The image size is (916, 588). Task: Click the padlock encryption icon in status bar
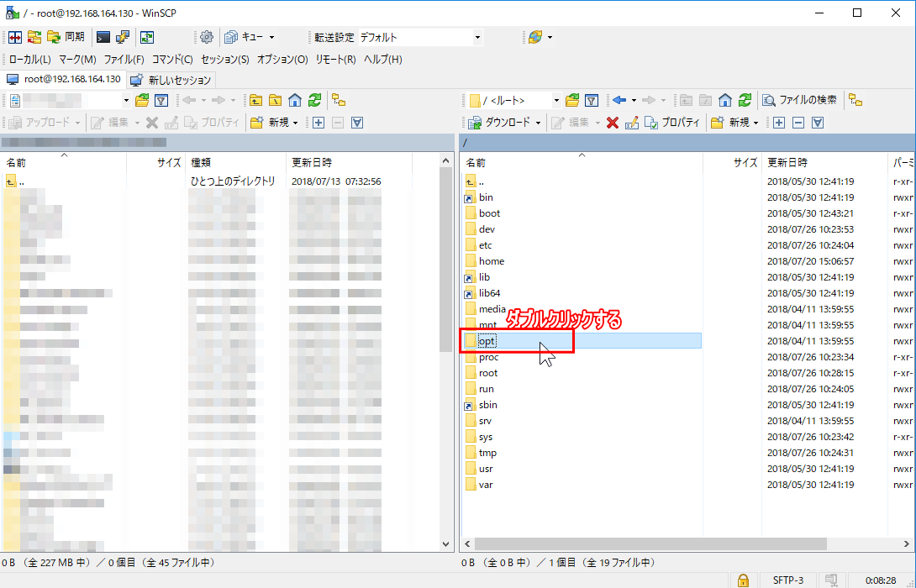point(743,580)
